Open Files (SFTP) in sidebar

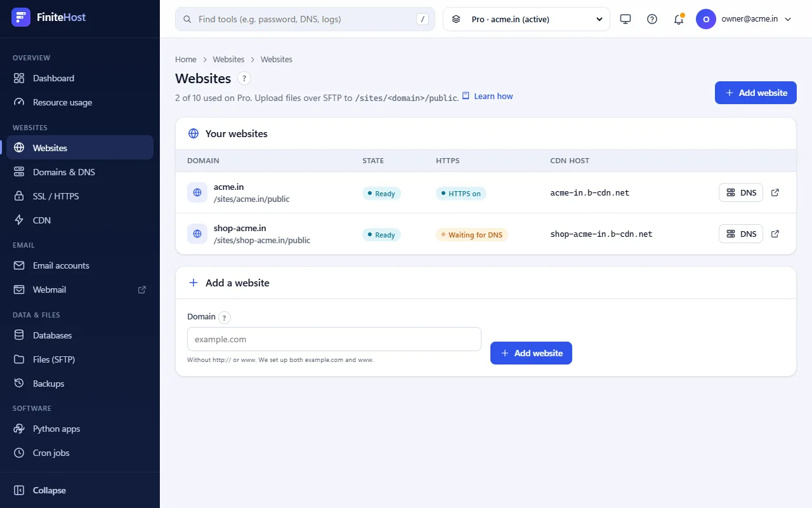click(x=80, y=359)
